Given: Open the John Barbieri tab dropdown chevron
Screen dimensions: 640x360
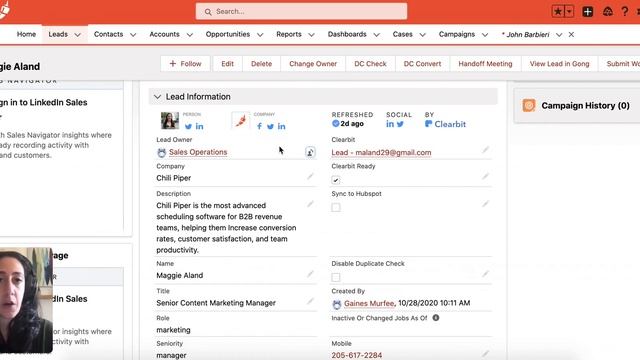Looking at the screenshot, I should click(559, 35).
